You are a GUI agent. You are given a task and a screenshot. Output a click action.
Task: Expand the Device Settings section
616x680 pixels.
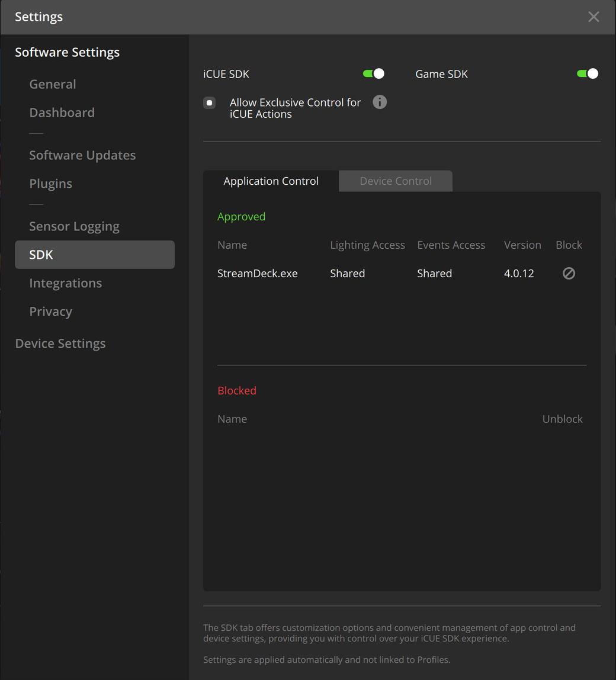60,344
